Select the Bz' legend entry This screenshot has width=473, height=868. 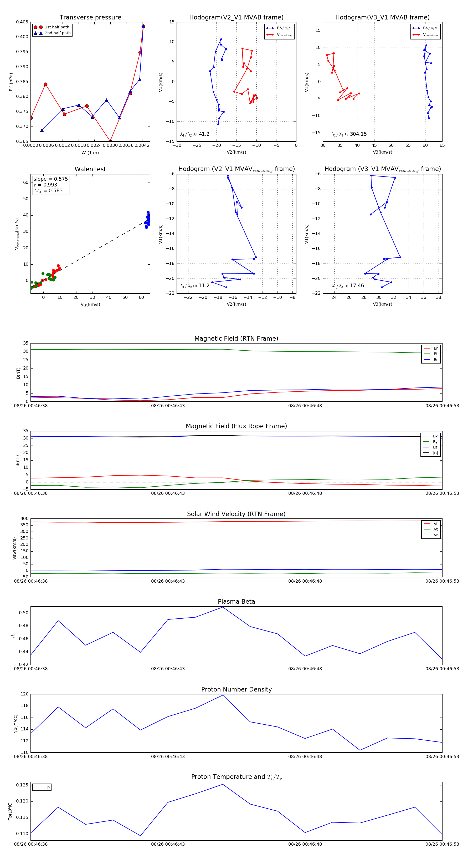(x=431, y=447)
